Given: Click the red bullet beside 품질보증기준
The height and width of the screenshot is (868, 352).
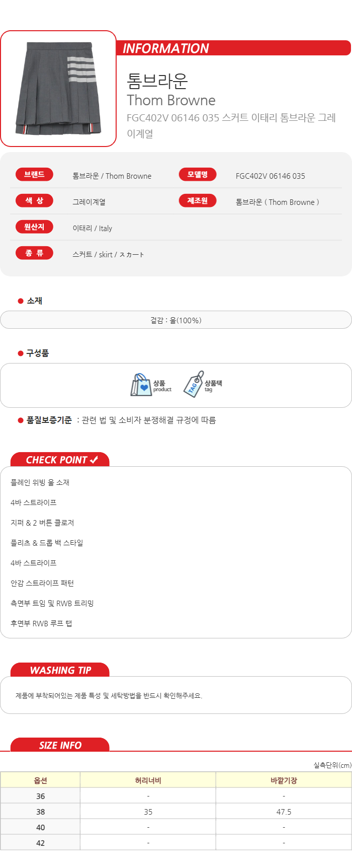Looking at the screenshot, I should pos(21,420).
